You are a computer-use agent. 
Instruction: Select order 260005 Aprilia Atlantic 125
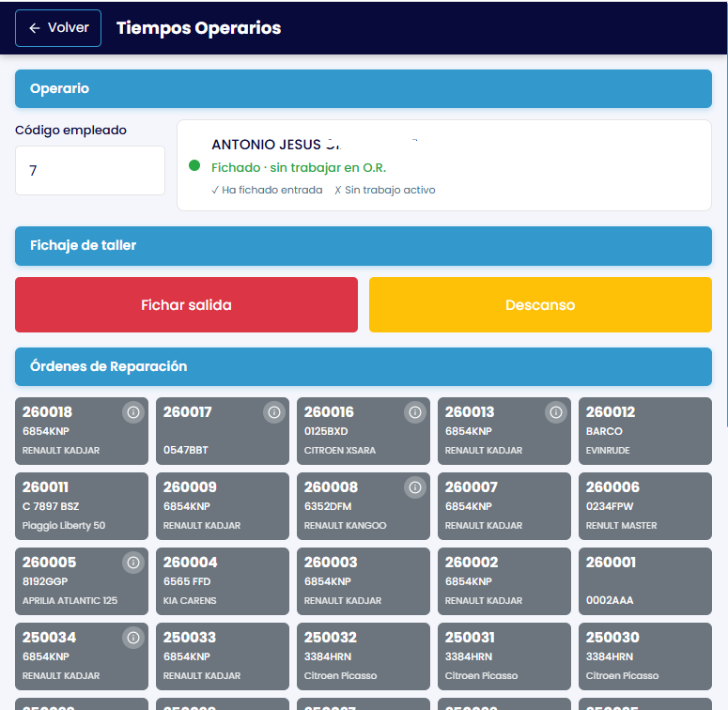pyautogui.click(x=82, y=581)
